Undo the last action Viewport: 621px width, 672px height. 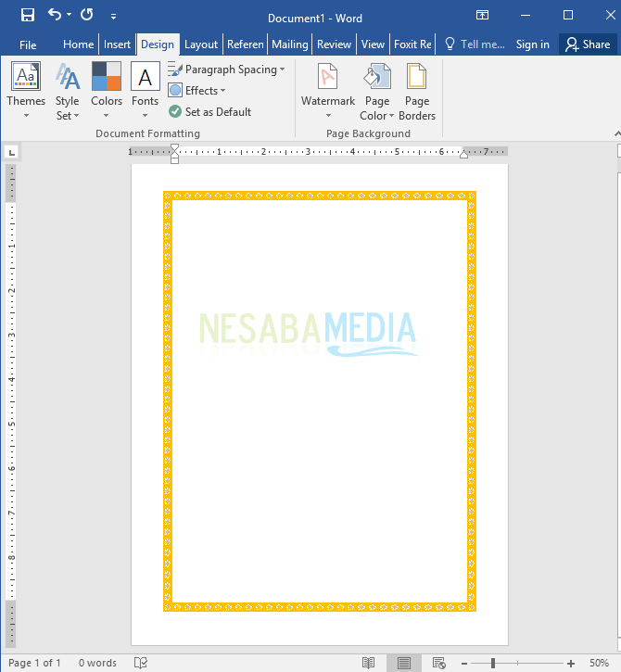55,15
